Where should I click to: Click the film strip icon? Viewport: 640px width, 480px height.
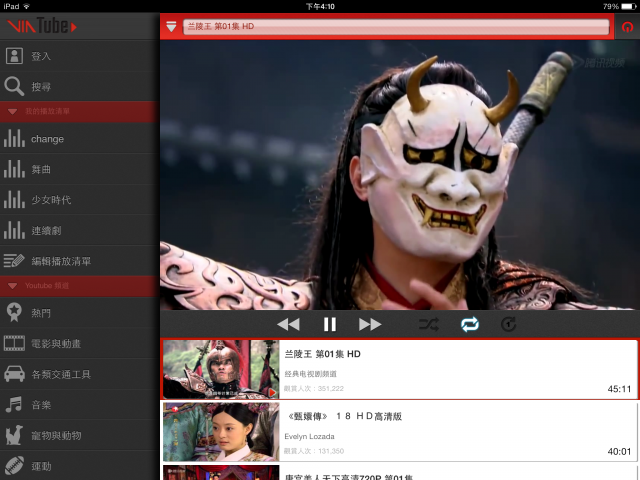(14, 343)
